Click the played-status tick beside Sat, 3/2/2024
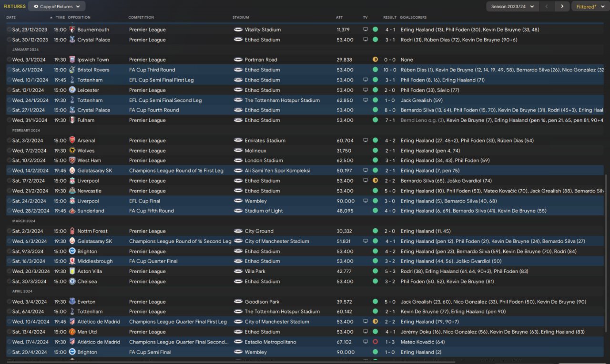The width and height of the screenshot is (610, 364). coord(9,141)
